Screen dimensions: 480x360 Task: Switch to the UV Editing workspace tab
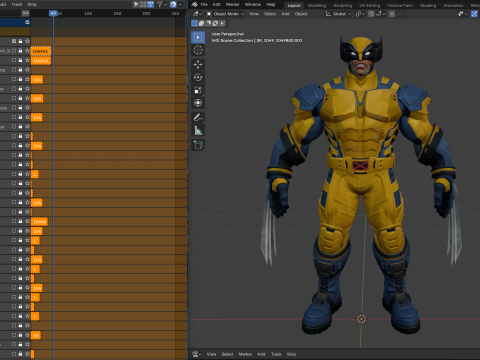point(369,5)
